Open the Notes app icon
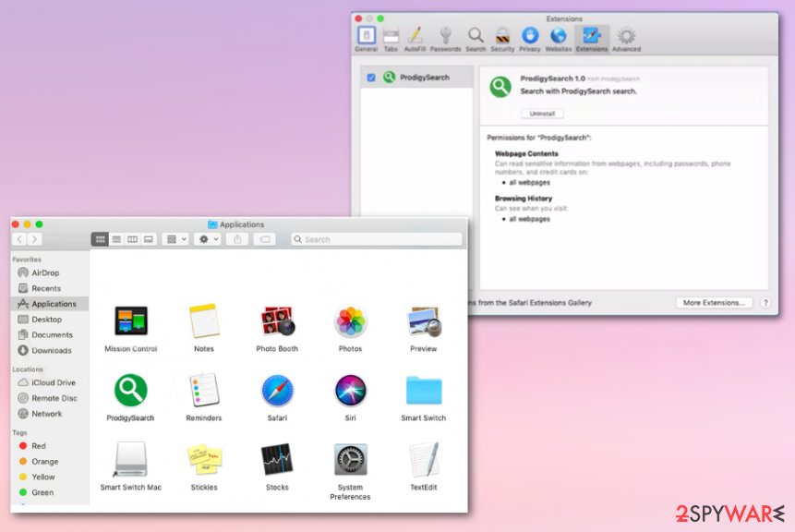The height and width of the screenshot is (532, 795). pyautogui.click(x=204, y=321)
